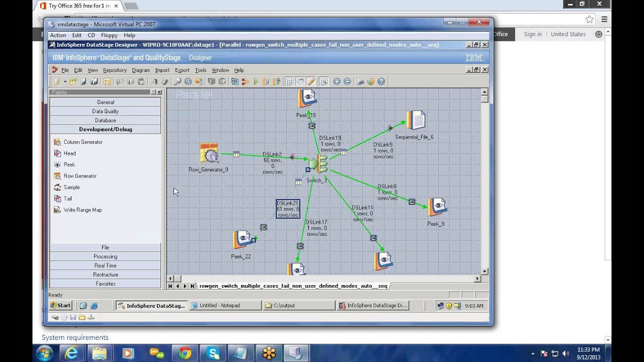Open the Tools menu
The image size is (644, 362).
tap(201, 70)
